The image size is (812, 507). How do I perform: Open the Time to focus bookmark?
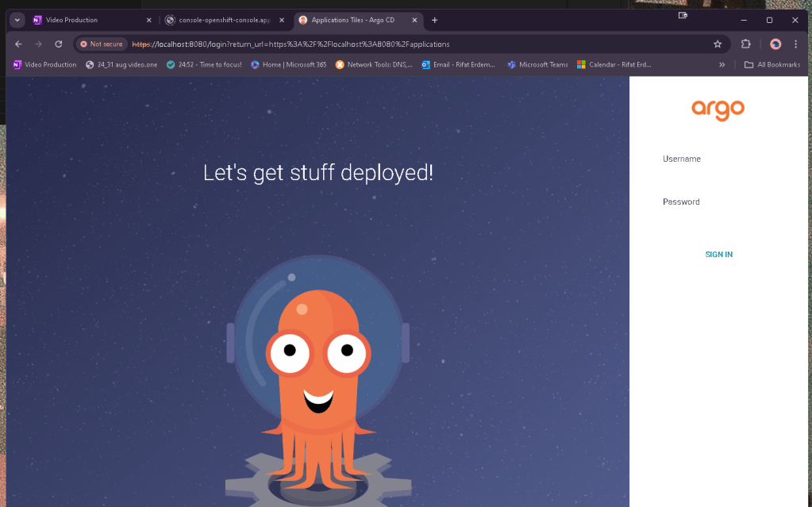click(204, 65)
